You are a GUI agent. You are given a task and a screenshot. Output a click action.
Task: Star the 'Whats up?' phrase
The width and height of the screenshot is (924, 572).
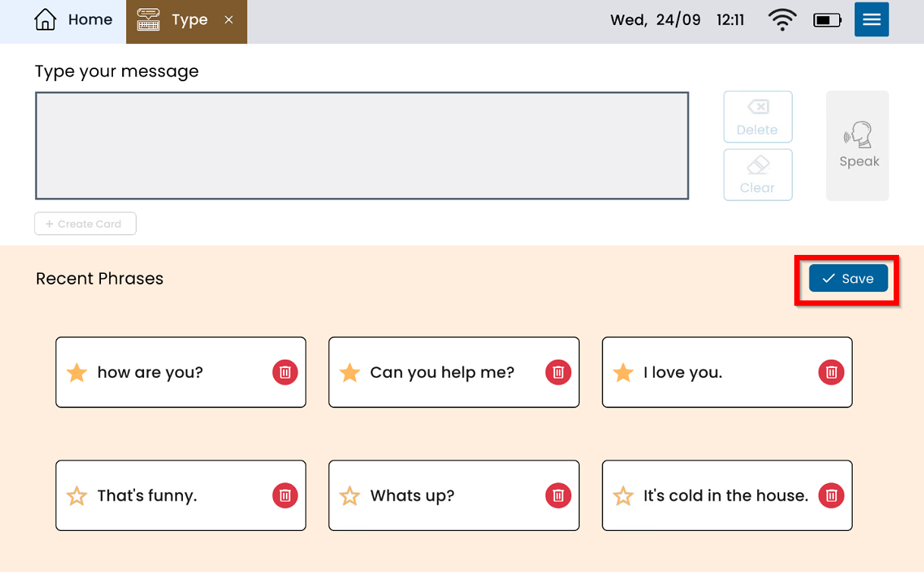[350, 496]
